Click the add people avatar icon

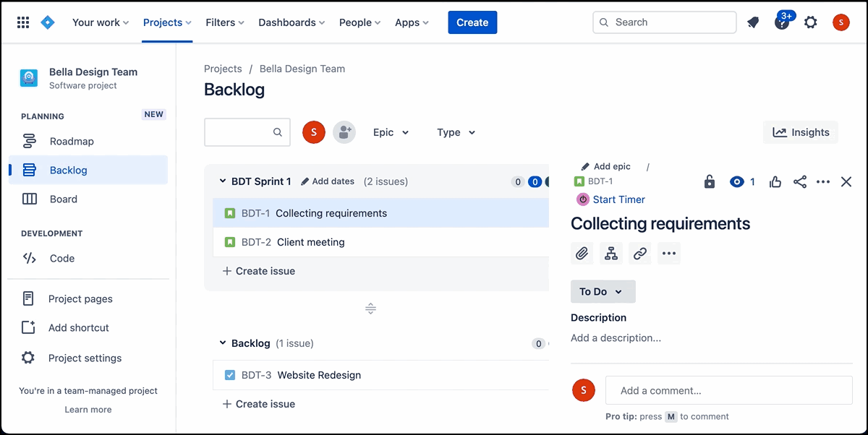tap(344, 132)
